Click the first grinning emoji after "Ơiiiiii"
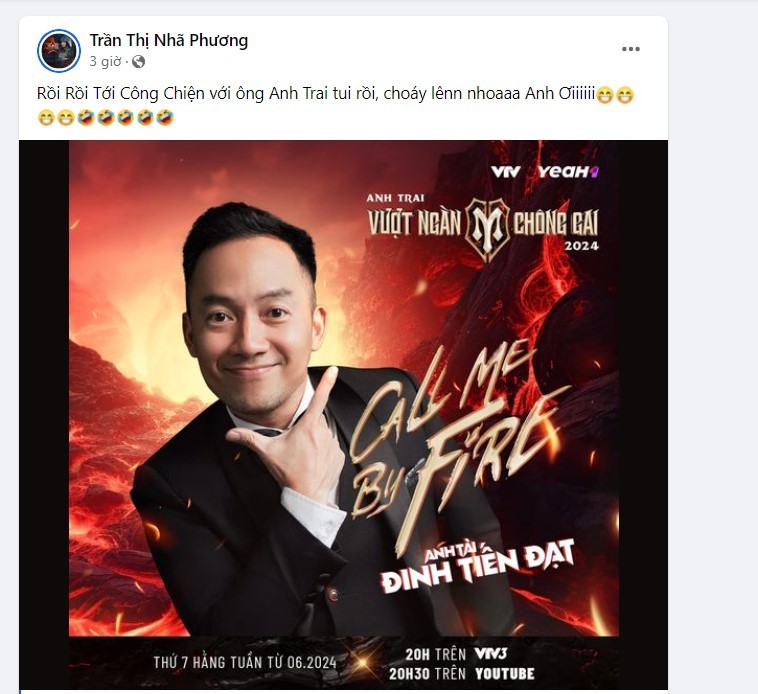The image size is (758, 694). 605,95
